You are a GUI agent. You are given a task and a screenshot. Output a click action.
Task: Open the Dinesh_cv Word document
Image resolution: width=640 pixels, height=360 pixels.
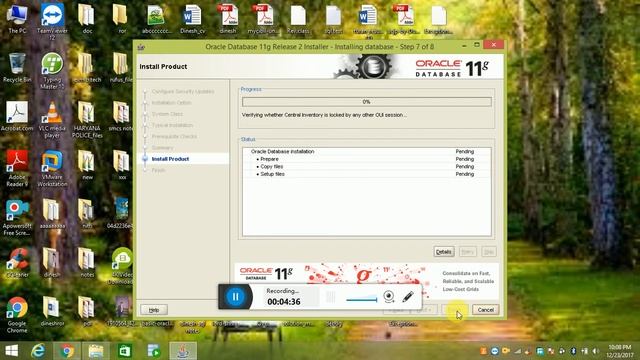(192, 19)
